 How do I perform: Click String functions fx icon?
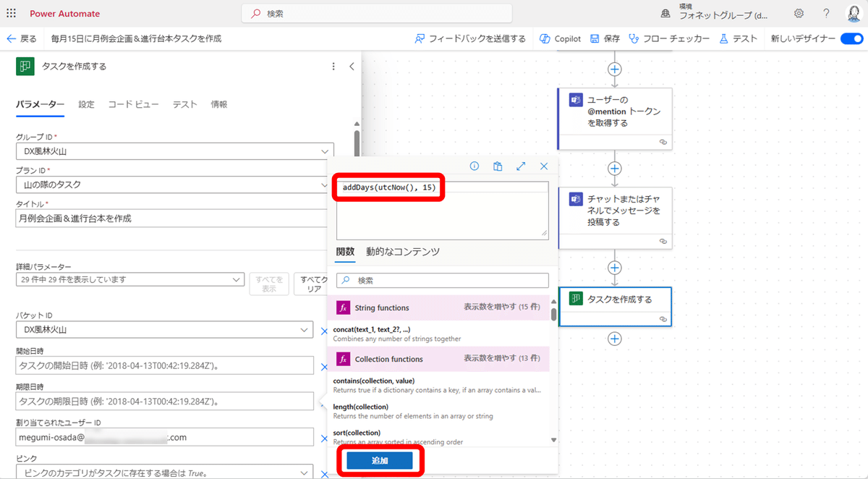click(344, 308)
